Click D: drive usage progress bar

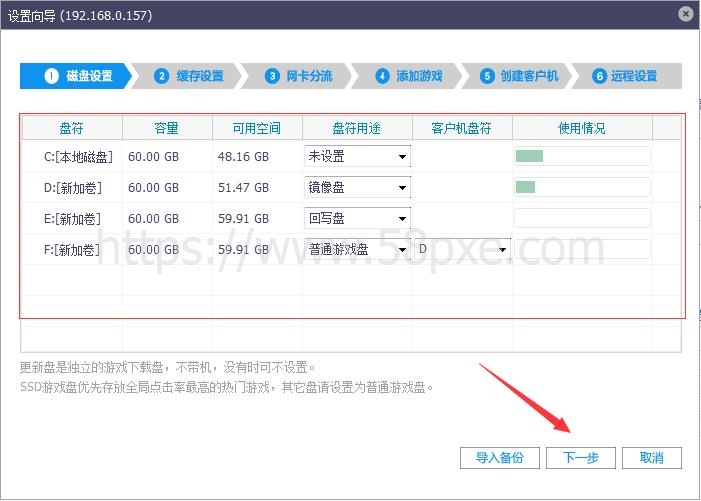pyautogui.click(x=582, y=187)
